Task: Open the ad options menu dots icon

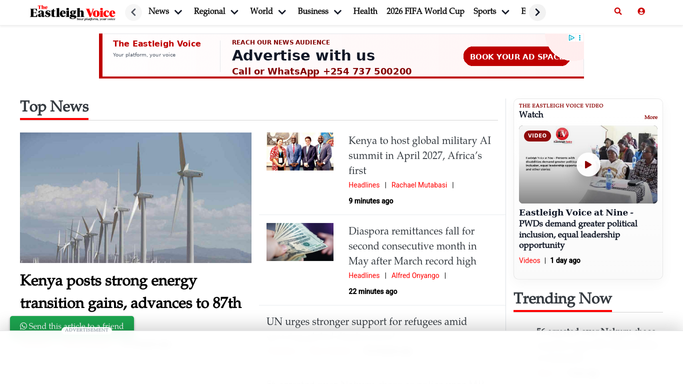Action: tap(580, 38)
